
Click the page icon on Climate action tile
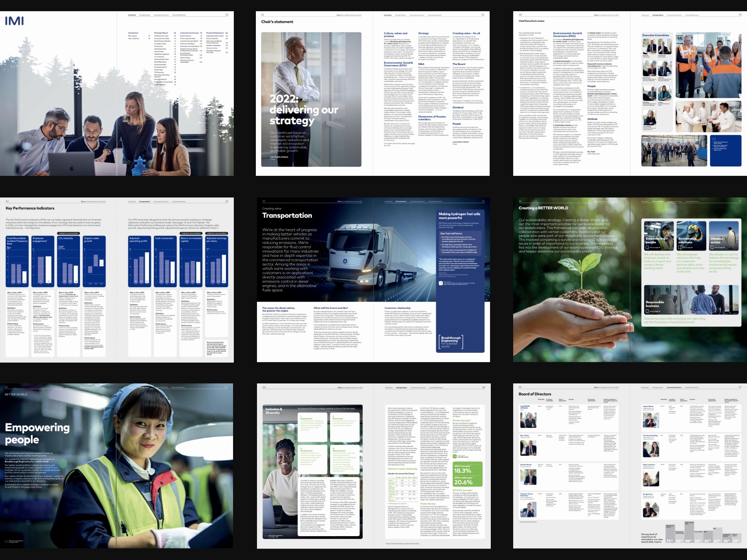(712, 248)
